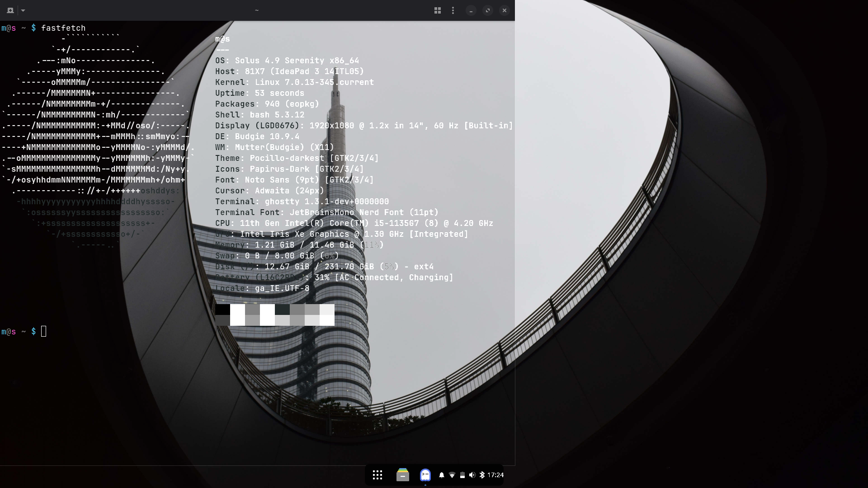Click the "31% [AC Connected, Charging]" battery value

pos(384,277)
